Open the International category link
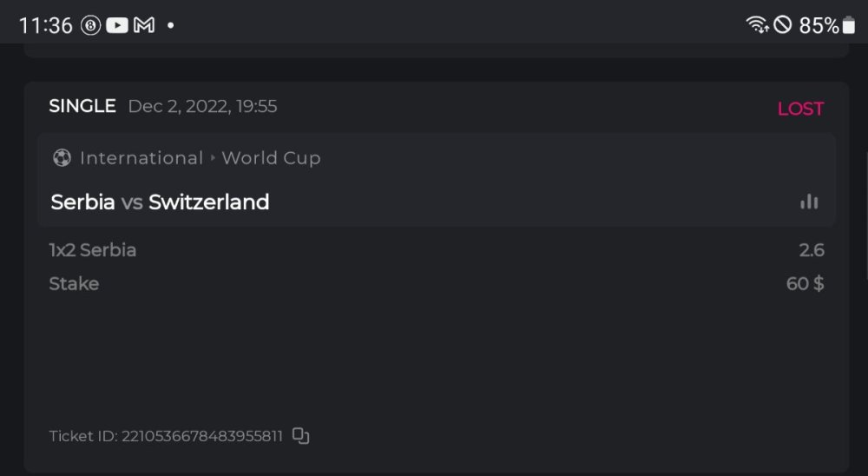This screenshot has height=476, width=868. 141,158
